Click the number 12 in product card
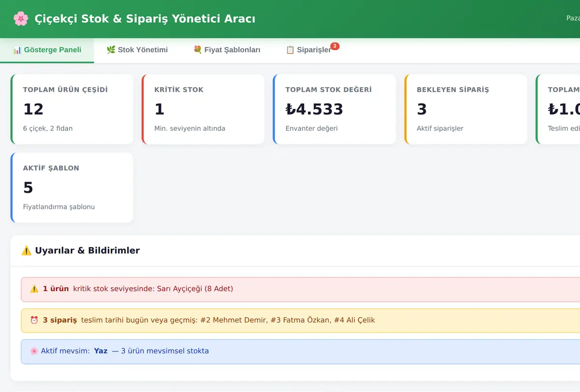 33,109
